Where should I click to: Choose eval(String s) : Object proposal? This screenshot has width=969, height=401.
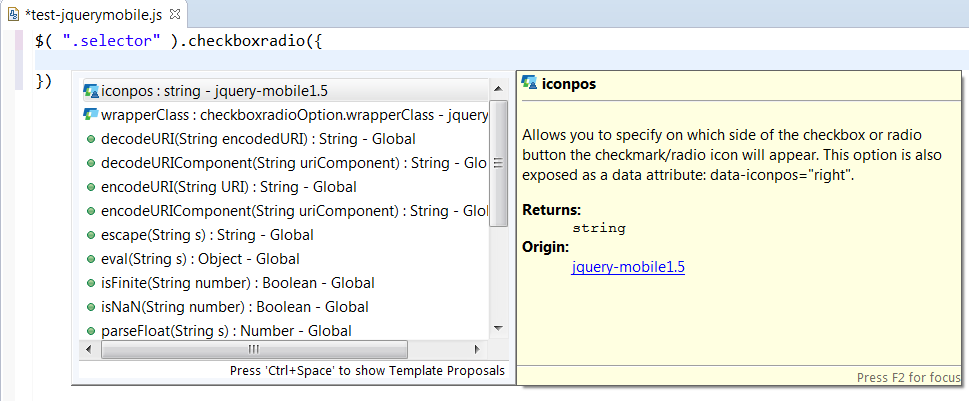click(x=286, y=259)
